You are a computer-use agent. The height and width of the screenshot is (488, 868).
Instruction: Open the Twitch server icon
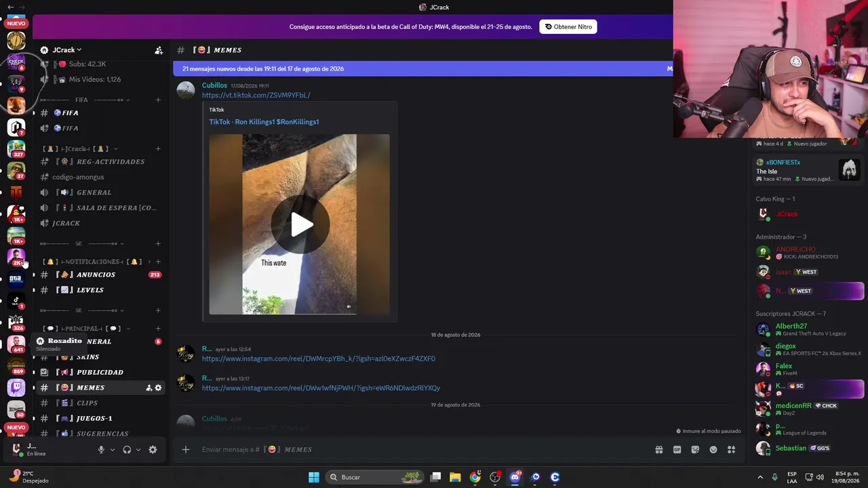pyautogui.click(x=16, y=388)
